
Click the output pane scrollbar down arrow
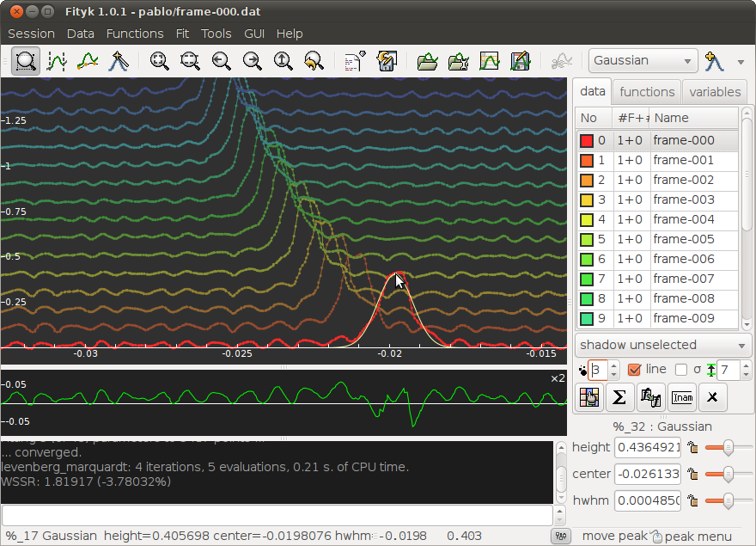560,498
